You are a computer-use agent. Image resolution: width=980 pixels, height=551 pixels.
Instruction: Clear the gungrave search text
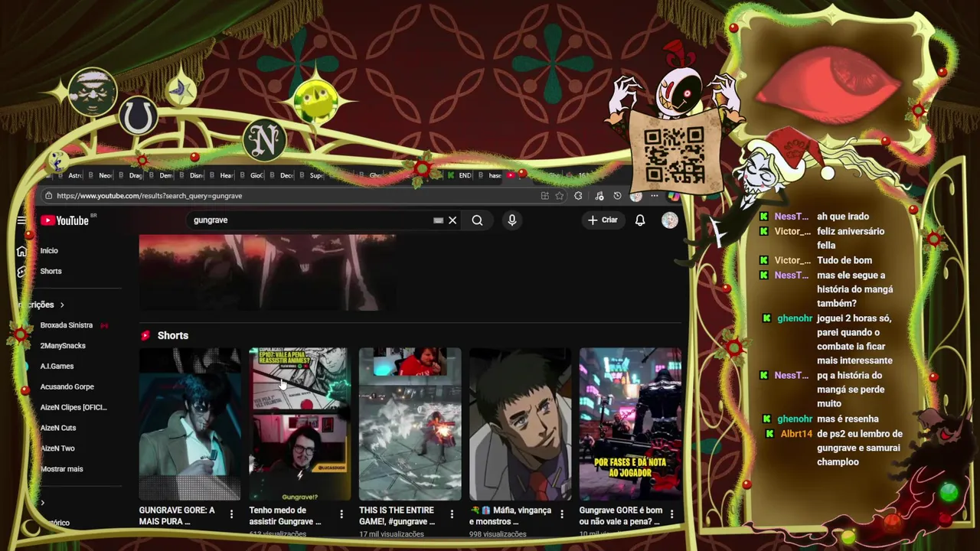coord(452,220)
